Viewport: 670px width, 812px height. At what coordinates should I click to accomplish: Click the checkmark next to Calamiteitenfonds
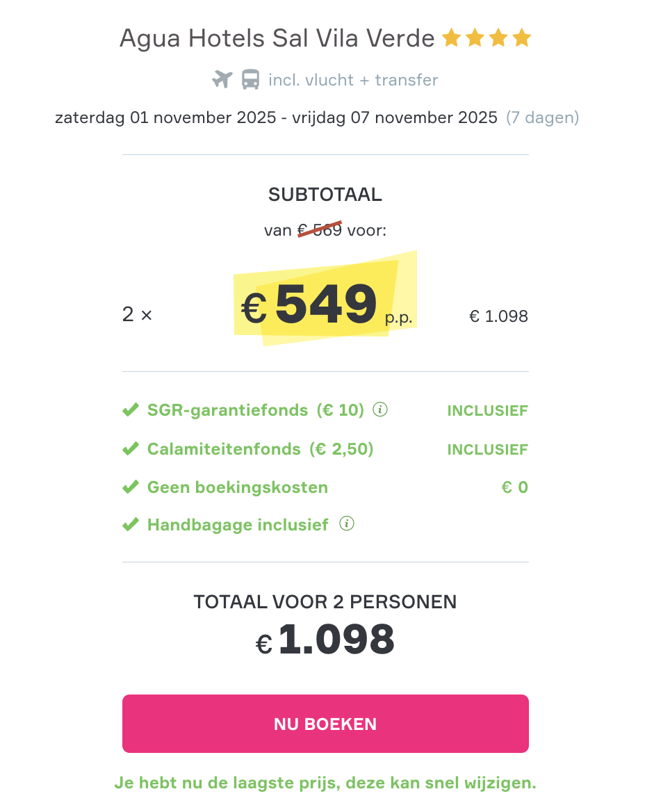[x=131, y=448]
